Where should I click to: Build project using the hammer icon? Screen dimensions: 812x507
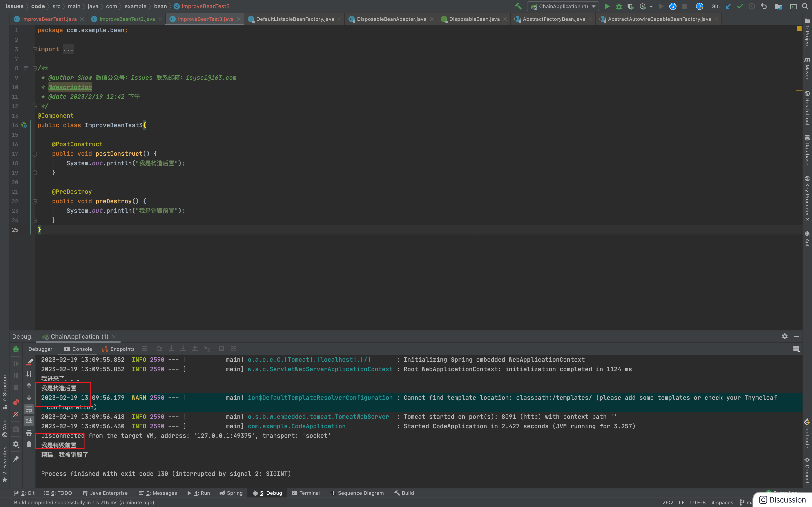pos(518,6)
